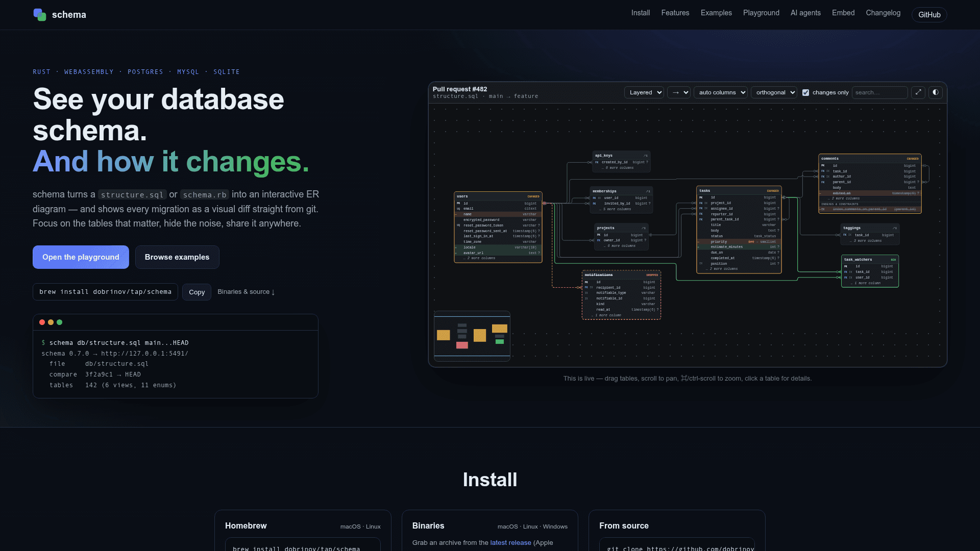This screenshot has width=980, height=551.
Task: Select the api_keys table
Action: click(x=622, y=161)
